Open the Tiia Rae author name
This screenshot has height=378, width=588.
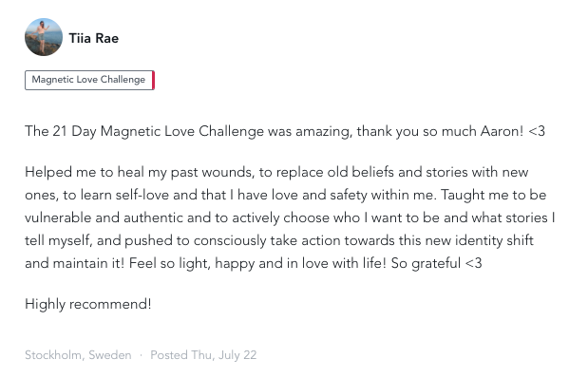94,38
